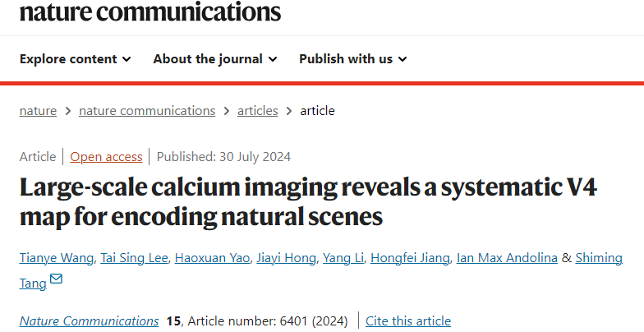
Task: View author Tai Sing Lee
Action: pos(135,258)
